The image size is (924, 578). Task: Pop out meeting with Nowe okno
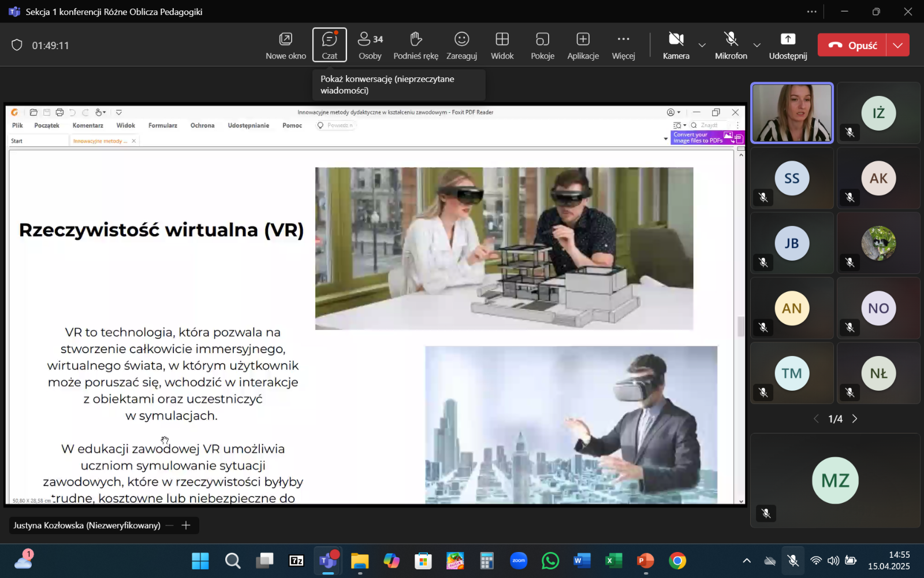point(286,45)
